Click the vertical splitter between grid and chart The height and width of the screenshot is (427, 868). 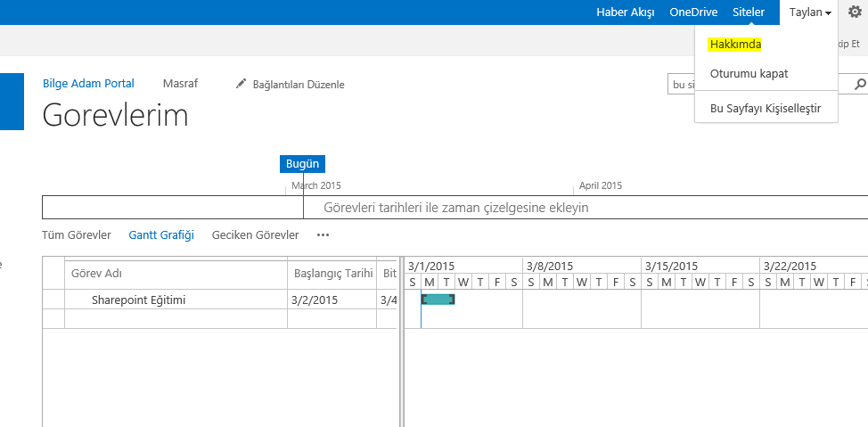point(401,341)
